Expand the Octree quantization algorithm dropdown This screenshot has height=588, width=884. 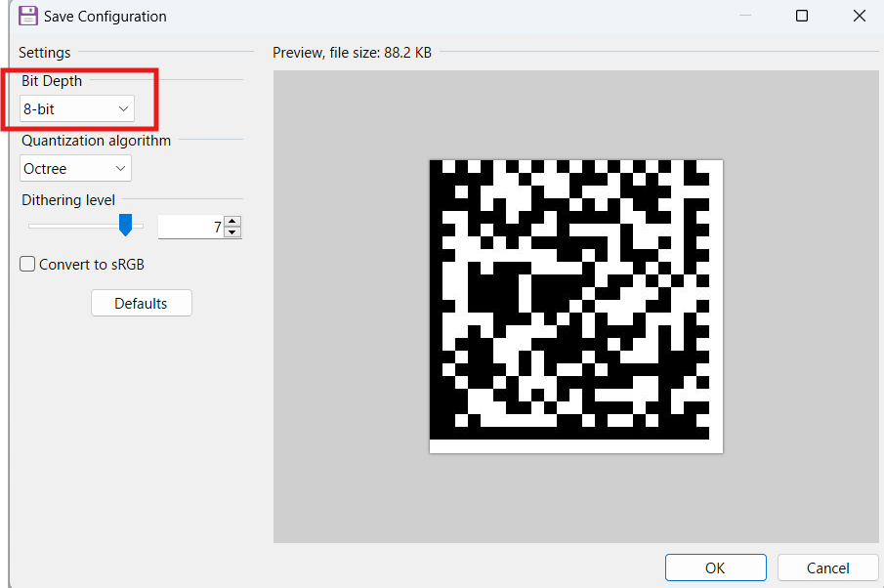[76, 169]
